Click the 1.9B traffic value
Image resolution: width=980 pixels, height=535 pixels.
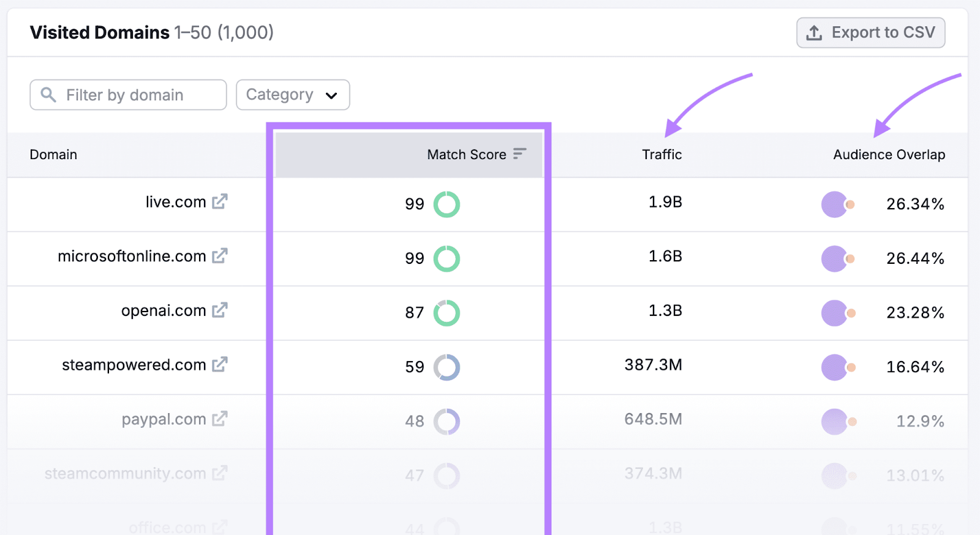pyautogui.click(x=665, y=202)
